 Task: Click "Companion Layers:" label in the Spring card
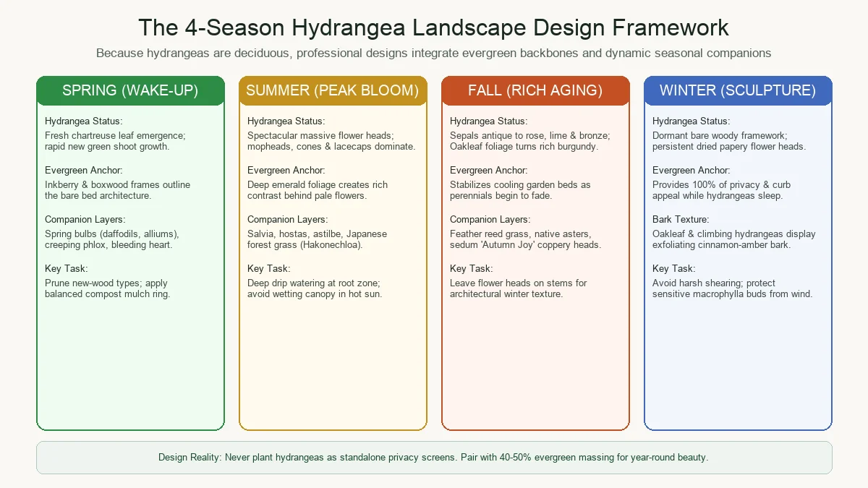[85, 220]
